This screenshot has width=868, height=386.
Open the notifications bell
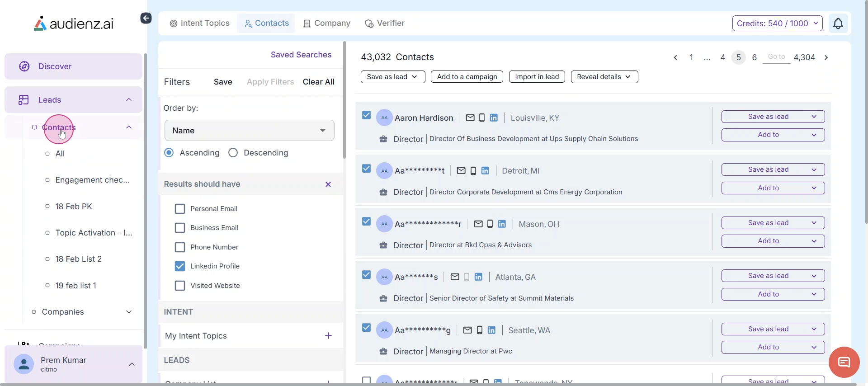pyautogui.click(x=838, y=24)
